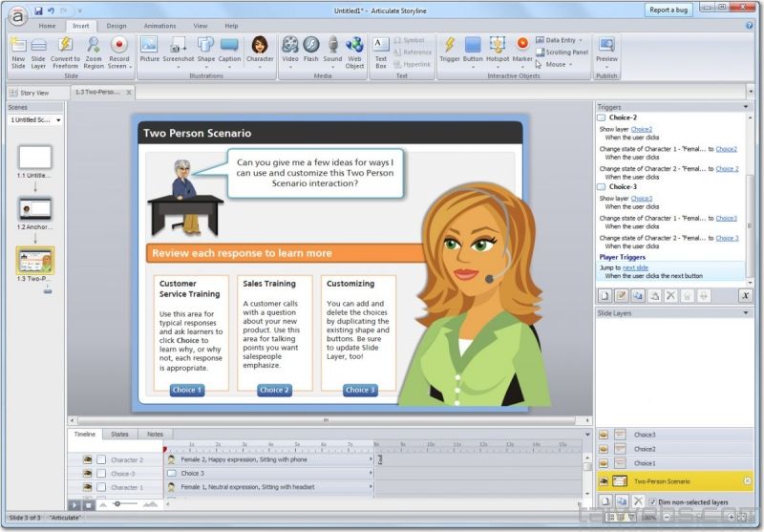Select the 1.2 Anchor slide thumbnail

coord(35,209)
